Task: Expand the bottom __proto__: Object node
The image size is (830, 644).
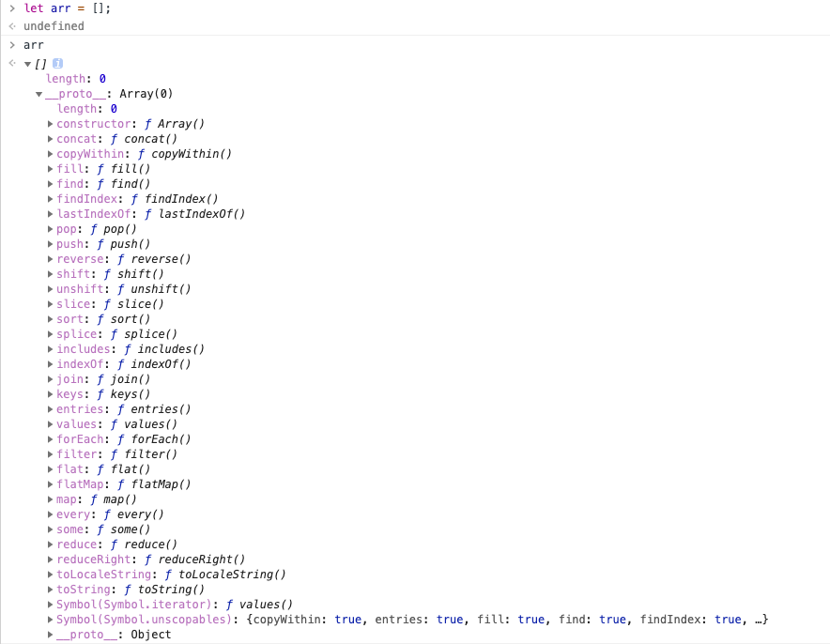Action: [51, 635]
